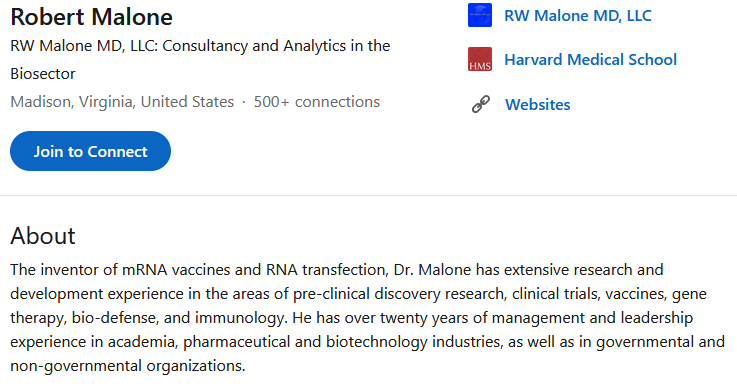Open the red HMS Harvard logo icon
Screen dimensions: 737x386
point(480,59)
